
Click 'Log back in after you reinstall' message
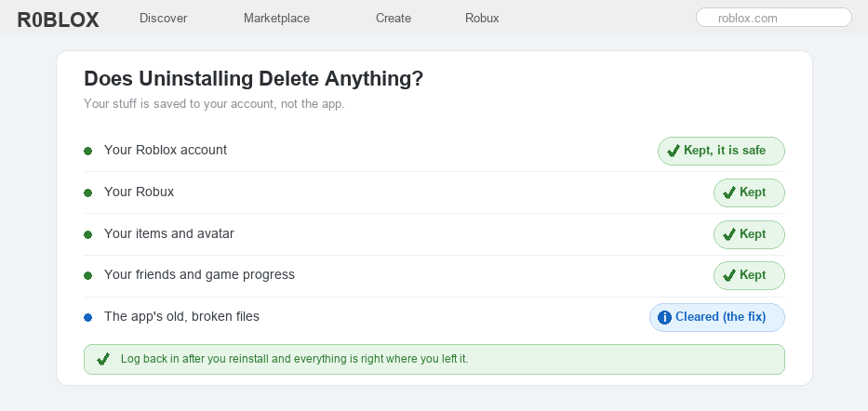[295, 359]
